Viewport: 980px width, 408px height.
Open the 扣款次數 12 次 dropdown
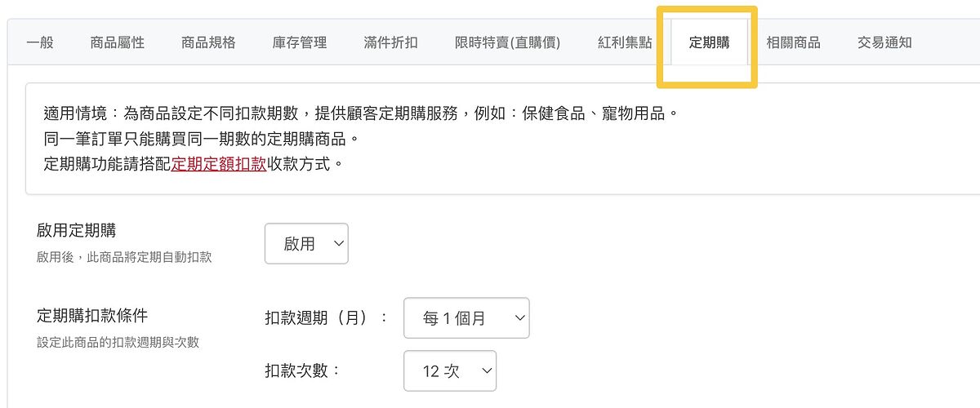450,371
